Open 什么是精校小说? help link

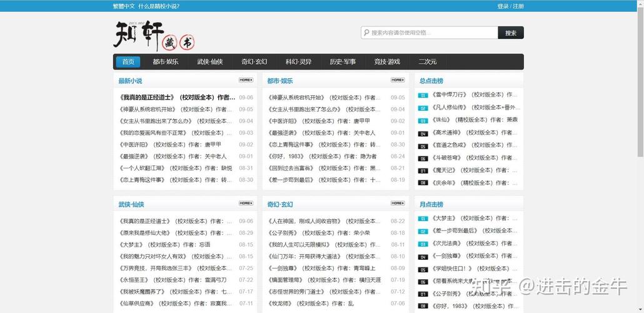click(x=159, y=6)
